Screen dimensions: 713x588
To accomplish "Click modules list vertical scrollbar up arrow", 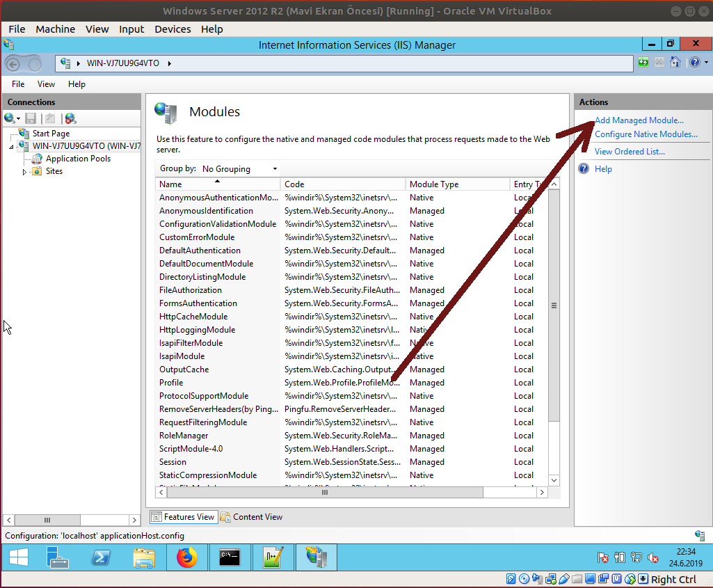I will coord(554,184).
